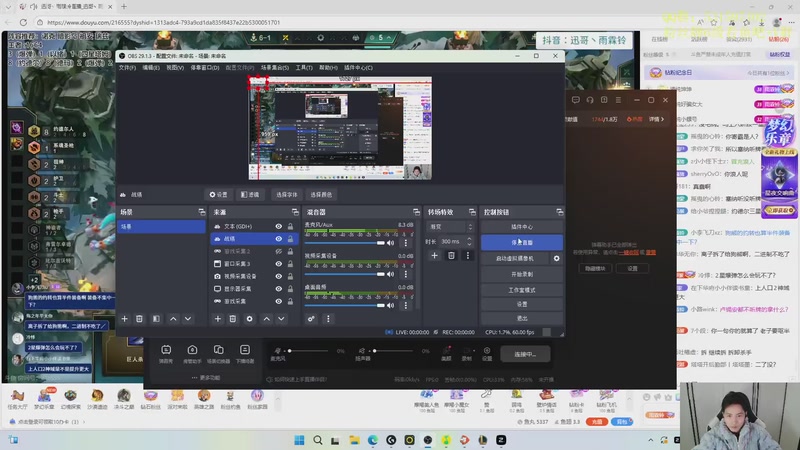Open 桌面音频 channel three-dot options
Viewport: 800px width, 450px height.
406,306
